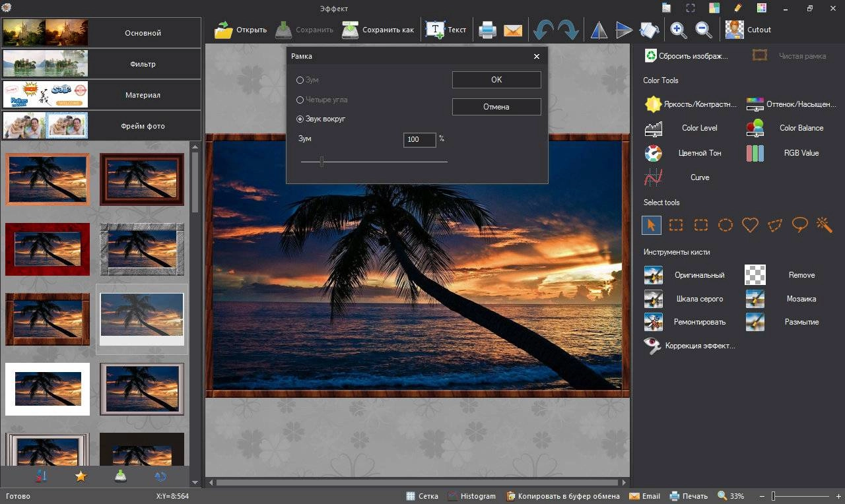Click Сбросить изображение button

point(686,56)
